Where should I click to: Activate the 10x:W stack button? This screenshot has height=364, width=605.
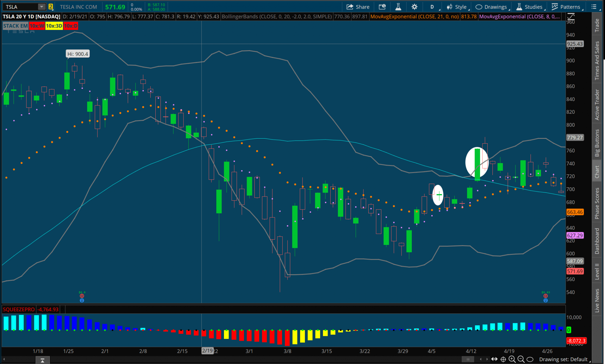[x=37, y=26]
